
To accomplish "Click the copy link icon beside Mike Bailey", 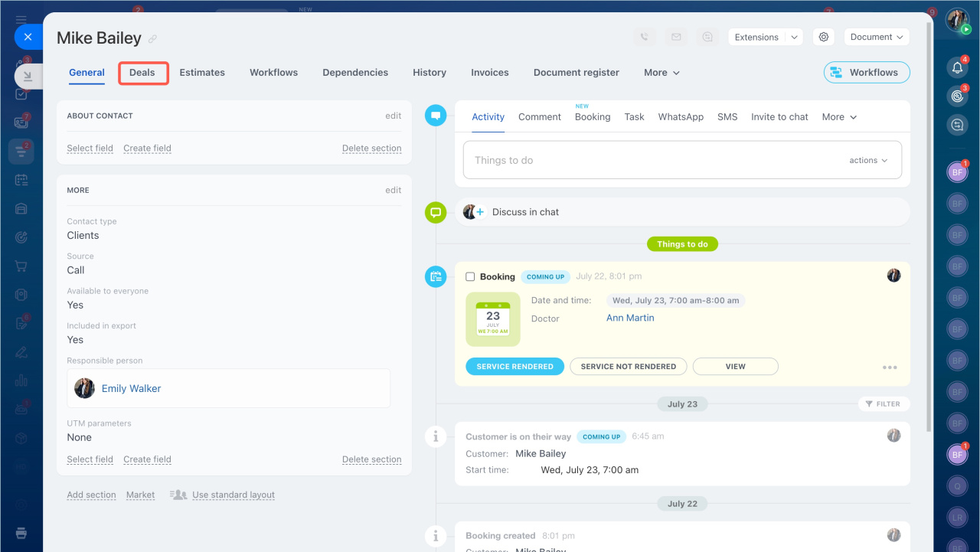I will [153, 39].
